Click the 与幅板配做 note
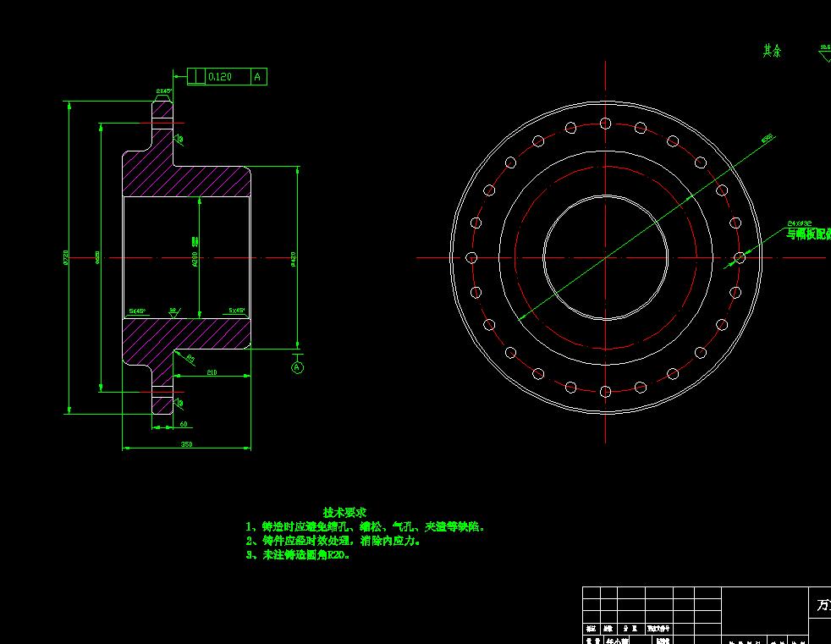Image resolution: width=831 pixels, height=644 pixels. tap(808, 234)
